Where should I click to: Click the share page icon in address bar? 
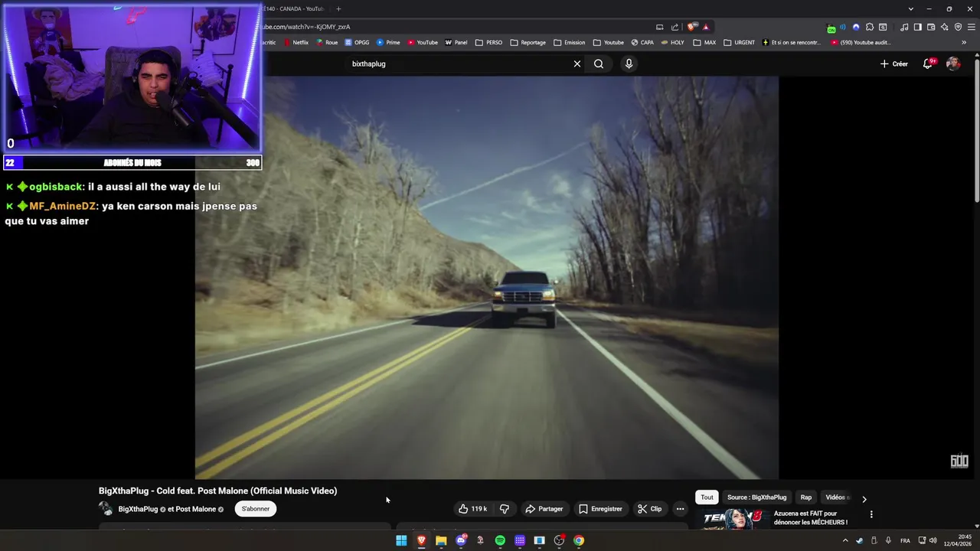(x=675, y=27)
